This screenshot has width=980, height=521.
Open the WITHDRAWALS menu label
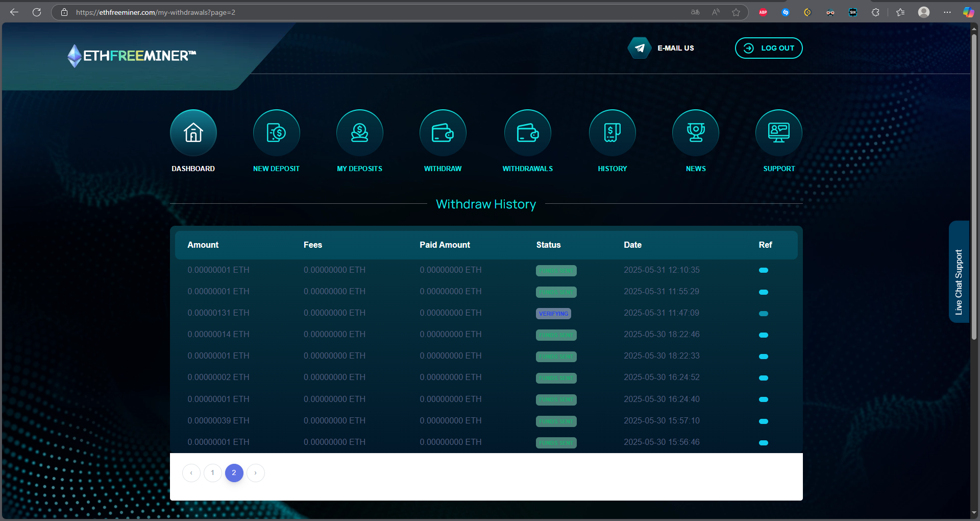pos(528,169)
